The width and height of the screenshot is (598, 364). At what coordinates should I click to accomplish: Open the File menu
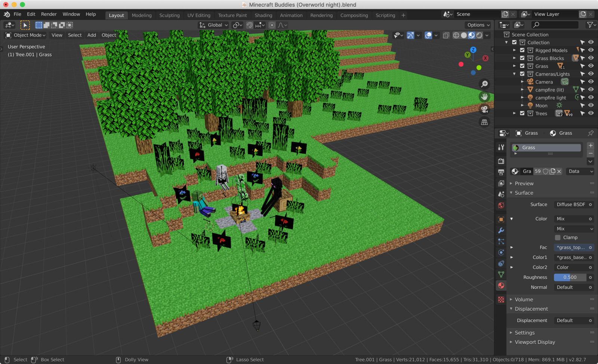coord(17,14)
